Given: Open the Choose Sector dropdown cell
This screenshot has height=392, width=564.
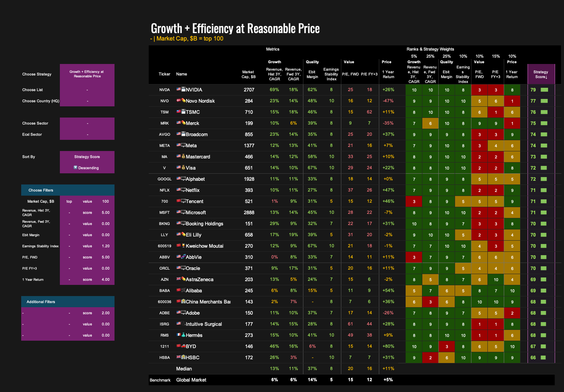Looking at the screenshot, I should 87,123.
